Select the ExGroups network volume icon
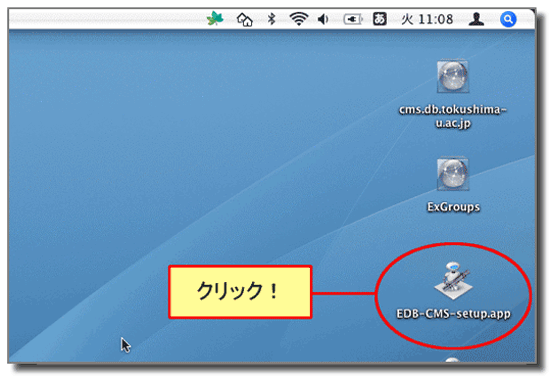 coord(452,174)
